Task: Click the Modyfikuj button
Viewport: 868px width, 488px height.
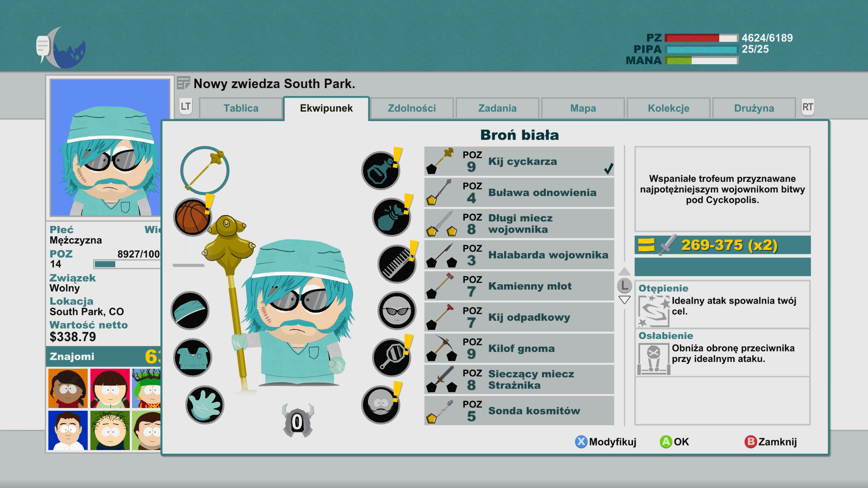Action: [x=606, y=441]
